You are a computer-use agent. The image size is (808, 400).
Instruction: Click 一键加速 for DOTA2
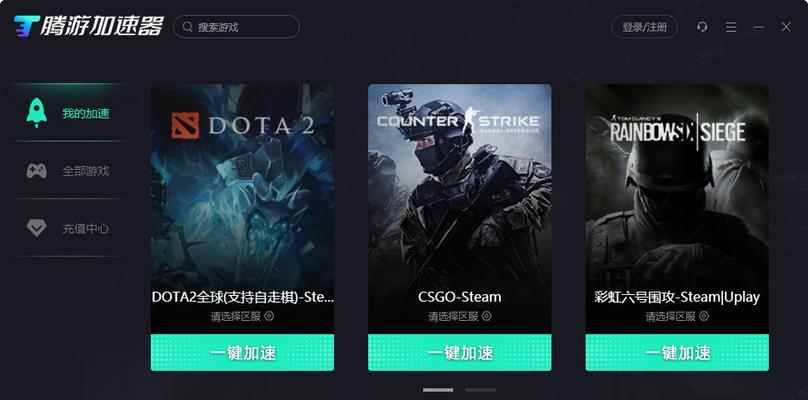(242, 353)
